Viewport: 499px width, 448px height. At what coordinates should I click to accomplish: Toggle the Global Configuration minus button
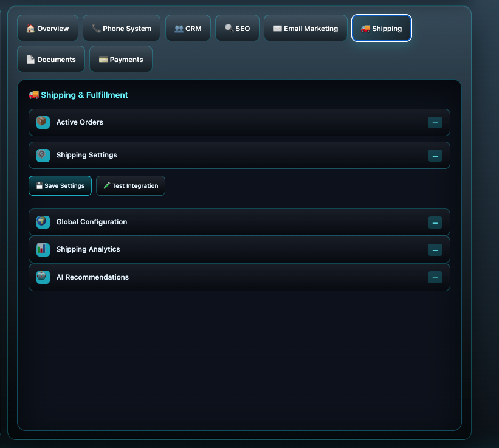click(x=435, y=222)
